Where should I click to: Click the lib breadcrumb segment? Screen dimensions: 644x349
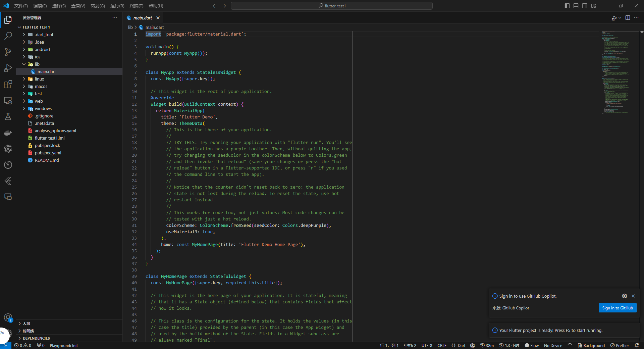tap(130, 27)
